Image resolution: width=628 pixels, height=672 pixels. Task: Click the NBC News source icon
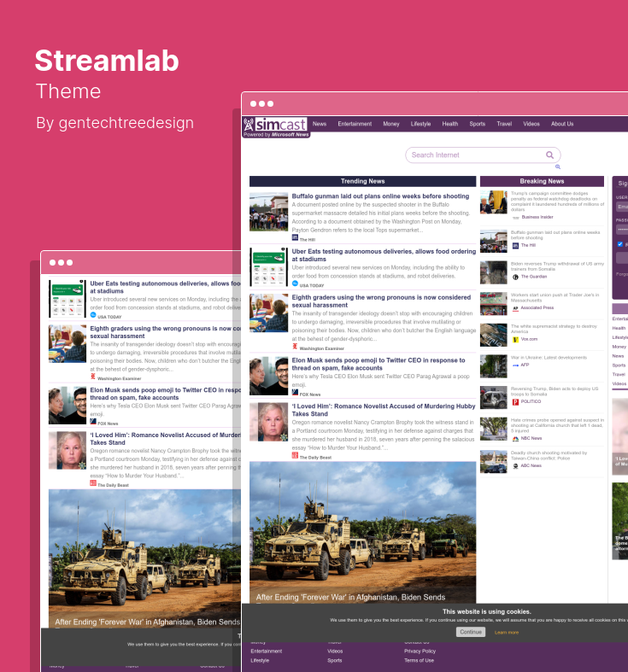515,438
